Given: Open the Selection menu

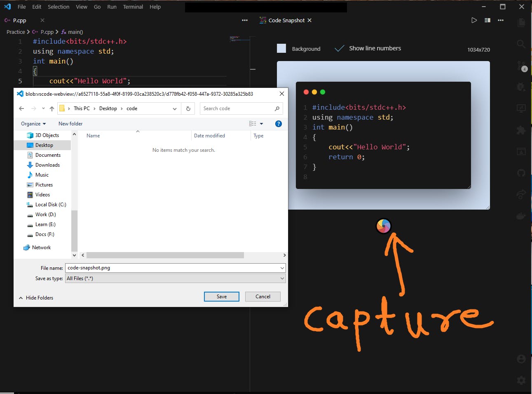Looking at the screenshot, I should 59,7.
